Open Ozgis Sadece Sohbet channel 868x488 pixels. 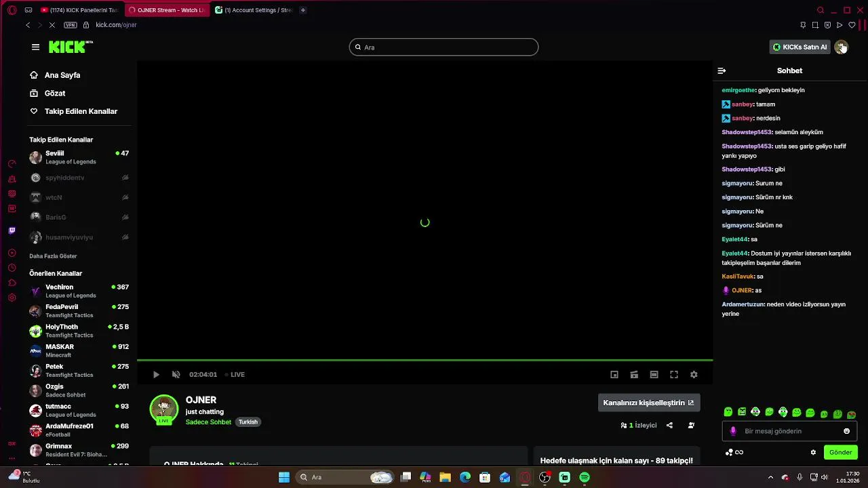pos(79,390)
